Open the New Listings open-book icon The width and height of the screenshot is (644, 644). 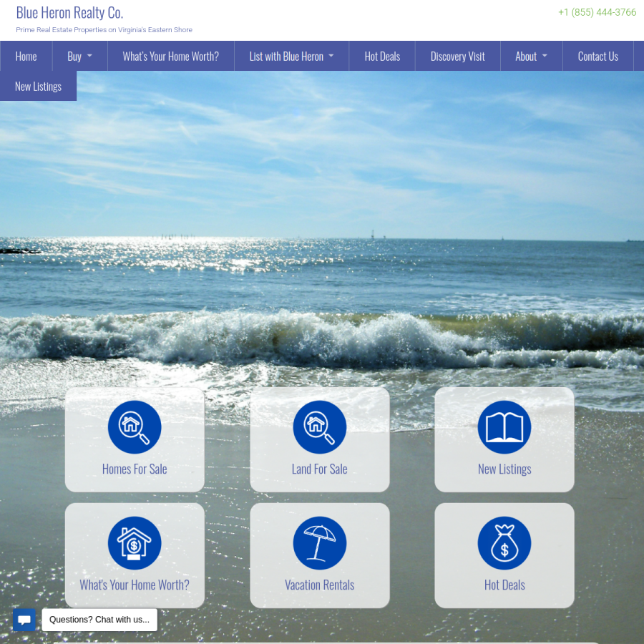504,427
